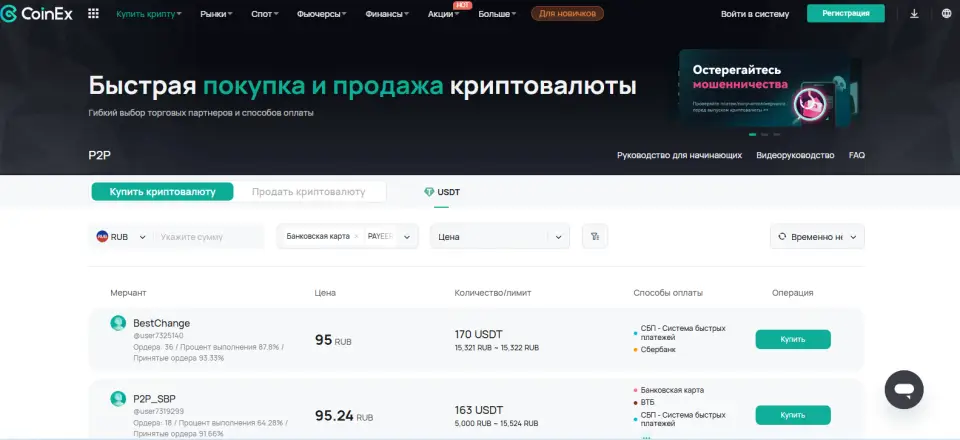Click the Регистрация button
Screen dimensions: 960x440
tap(845, 14)
